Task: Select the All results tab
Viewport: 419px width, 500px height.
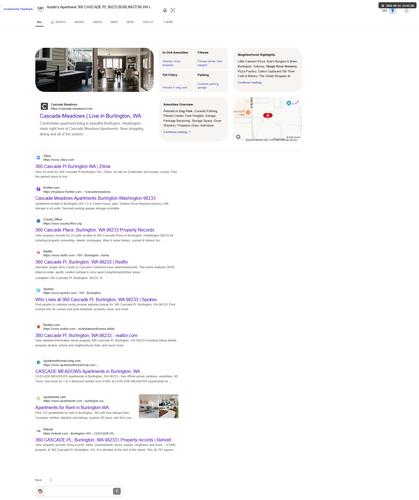Action: (39, 22)
